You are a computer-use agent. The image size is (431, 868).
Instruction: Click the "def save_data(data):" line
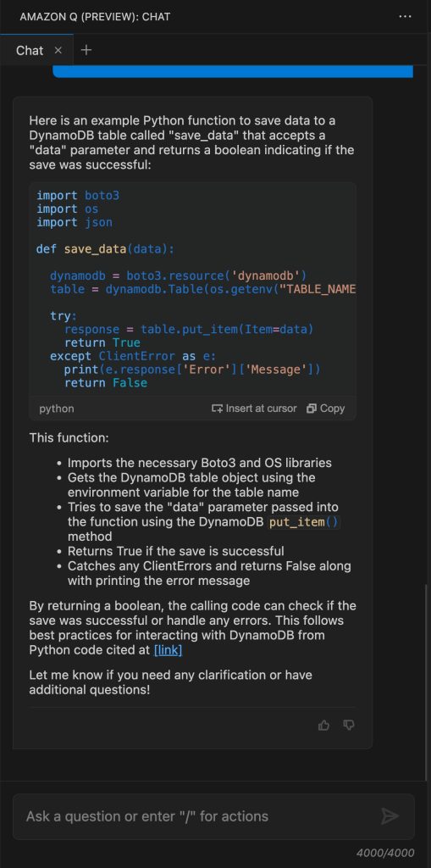click(x=105, y=249)
